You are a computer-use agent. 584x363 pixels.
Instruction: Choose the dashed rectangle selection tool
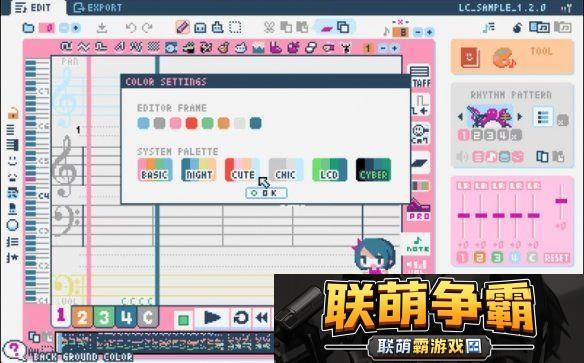pyautogui.click(x=235, y=28)
